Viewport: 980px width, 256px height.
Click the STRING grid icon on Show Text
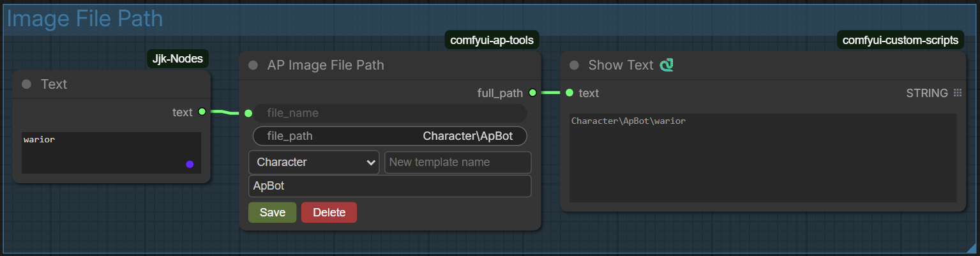point(957,93)
